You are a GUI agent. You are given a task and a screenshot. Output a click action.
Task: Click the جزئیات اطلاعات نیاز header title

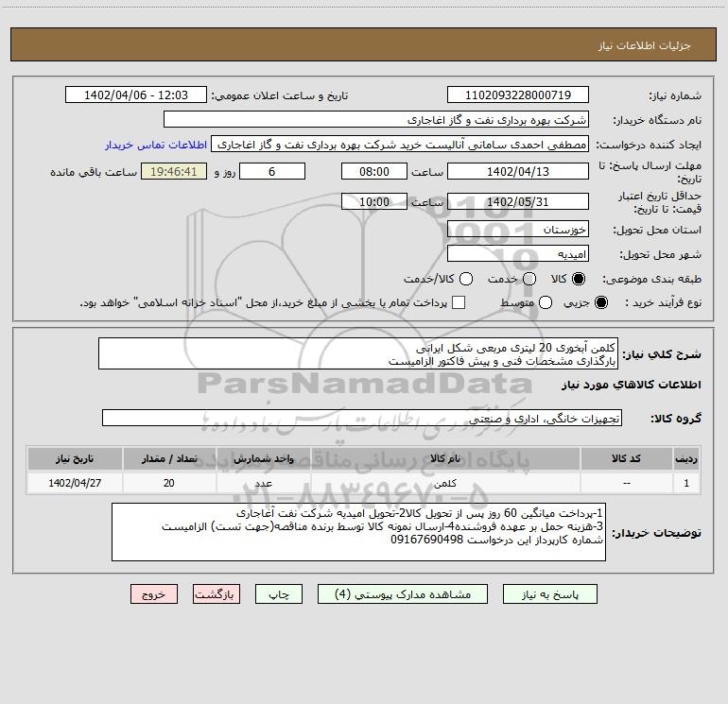[645, 45]
